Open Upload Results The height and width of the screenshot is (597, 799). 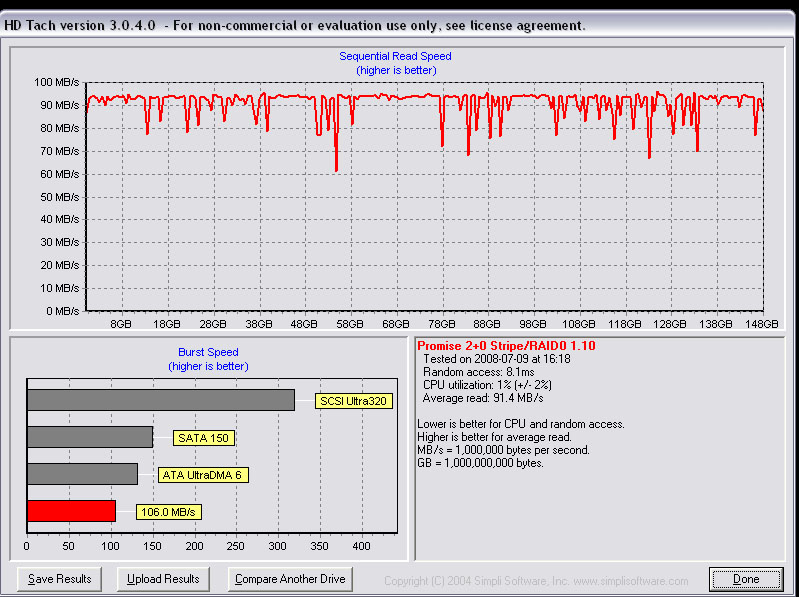[163, 579]
